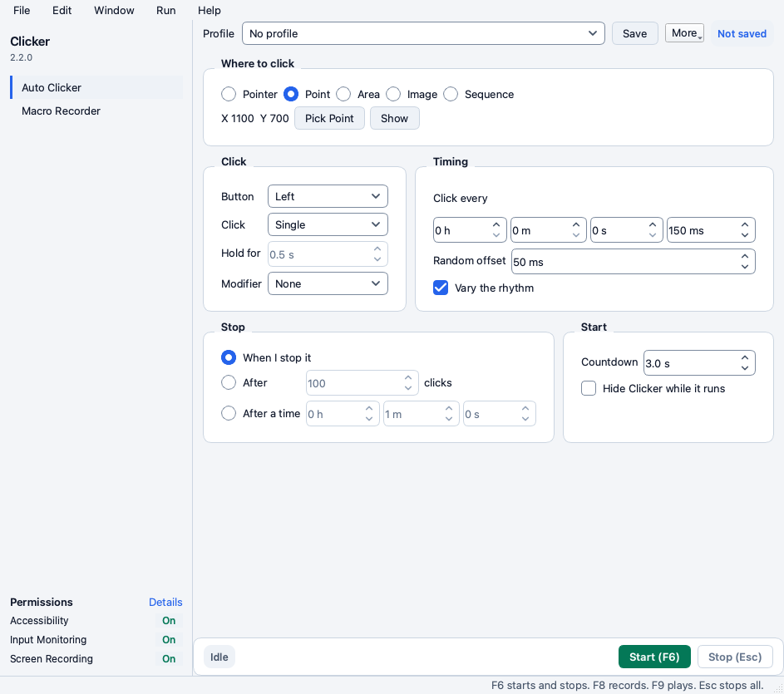This screenshot has width=784, height=694.
Task: Click the Pick Point button
Action: 329,119
